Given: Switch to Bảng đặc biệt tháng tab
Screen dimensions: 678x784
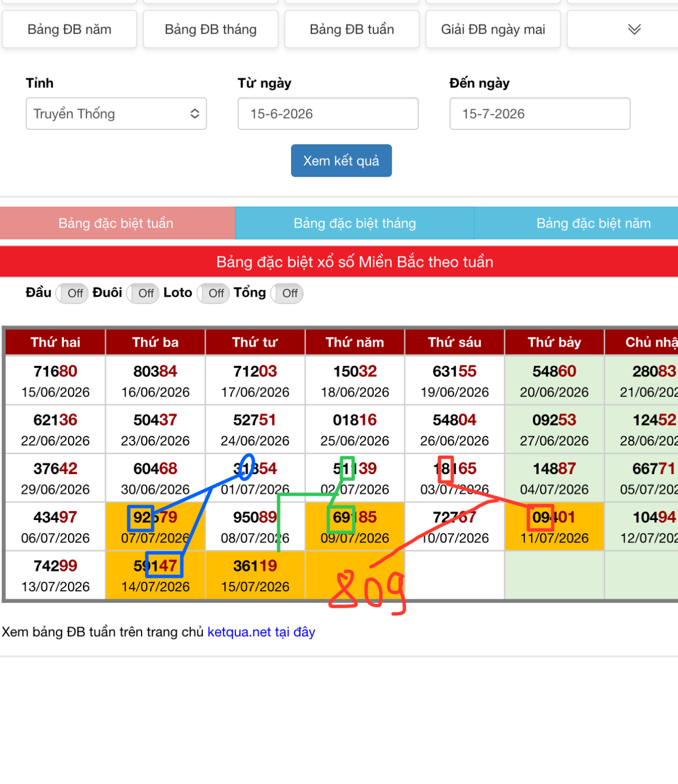Looking at the screenshot, I should (355, 223).
